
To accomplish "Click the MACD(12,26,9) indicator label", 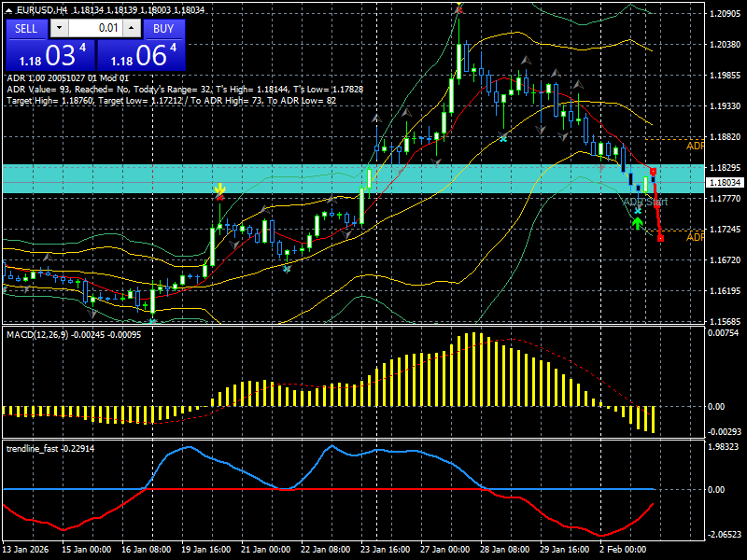I will (74, 335).
